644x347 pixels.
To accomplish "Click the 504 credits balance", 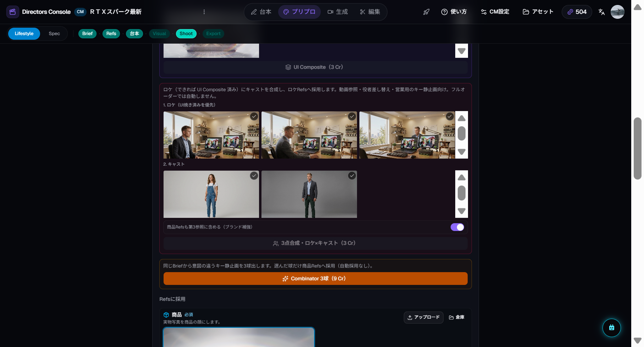I will point(577,12).
